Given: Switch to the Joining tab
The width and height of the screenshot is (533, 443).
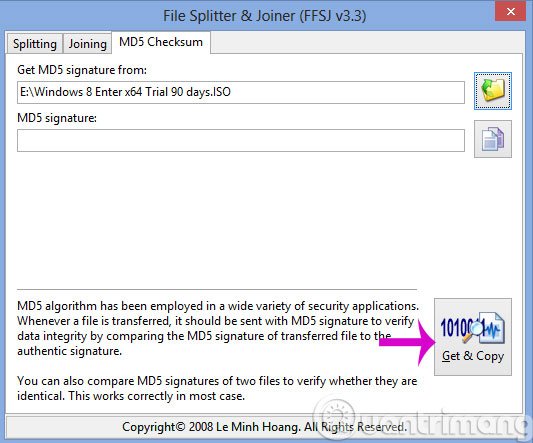Looking at the screenshot, I should coord(87,44).
